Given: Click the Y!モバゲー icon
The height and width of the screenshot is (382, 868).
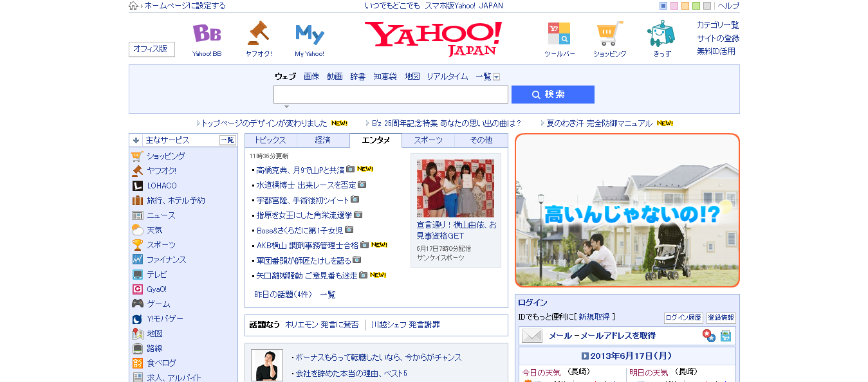Looking at the screenshot, I should click(137, 319).
